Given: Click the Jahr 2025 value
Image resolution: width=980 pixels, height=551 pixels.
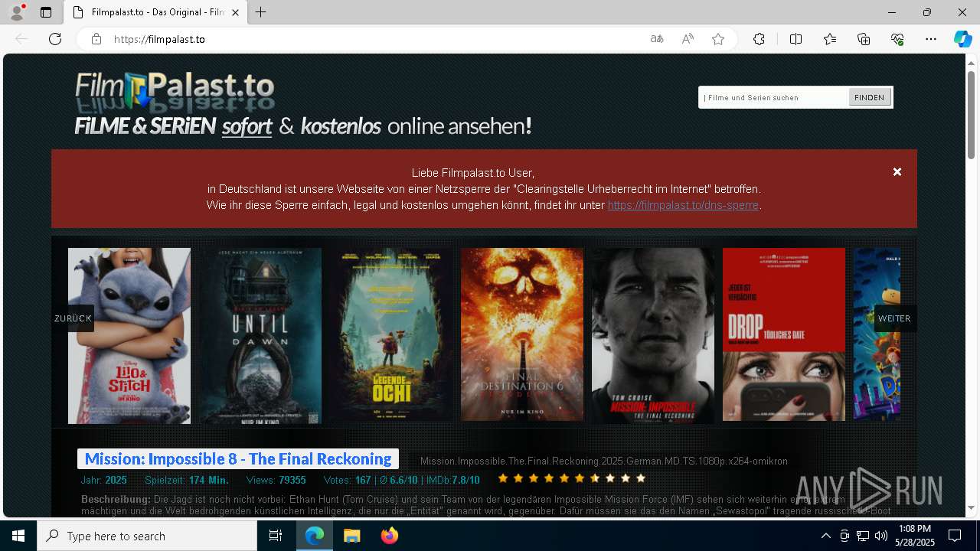Looking at the screenshot, I should 116,480.
